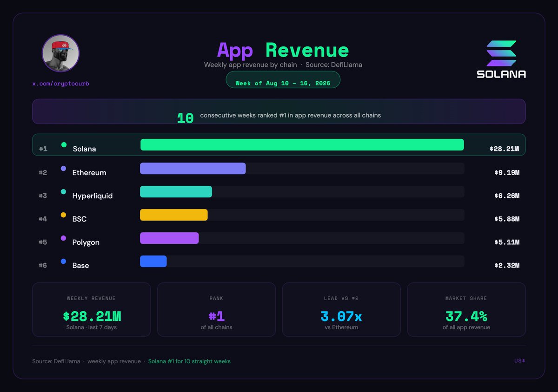Click the Weekly Revenue stat card
The image size is (558, 392).
(x=91, y=309)
